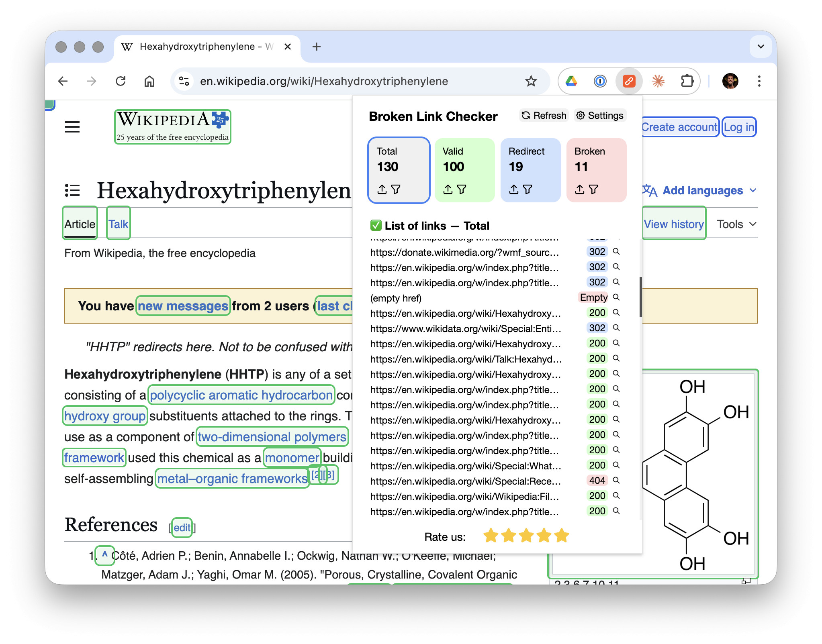Image resolution: width=822 pixels, height=644 pixels.
Task: Open a new browser tab
Action: pyautogui.click(x=317, y=47)
